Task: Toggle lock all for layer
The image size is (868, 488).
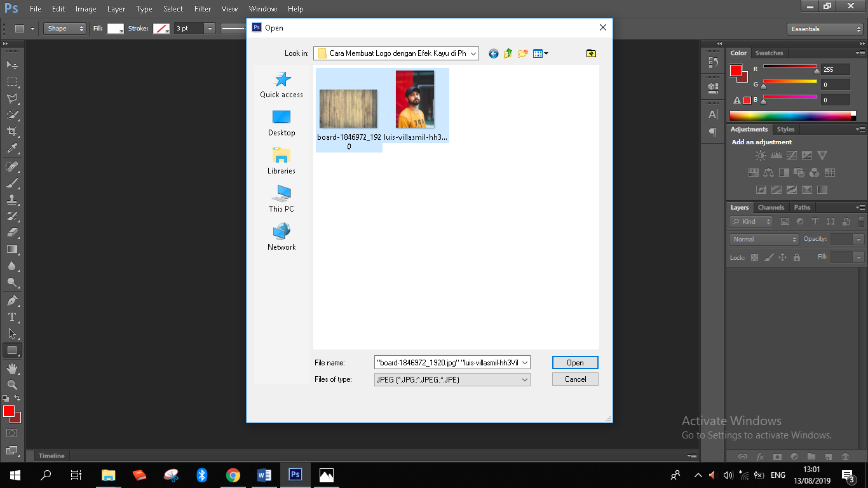Action: point(797,257)
